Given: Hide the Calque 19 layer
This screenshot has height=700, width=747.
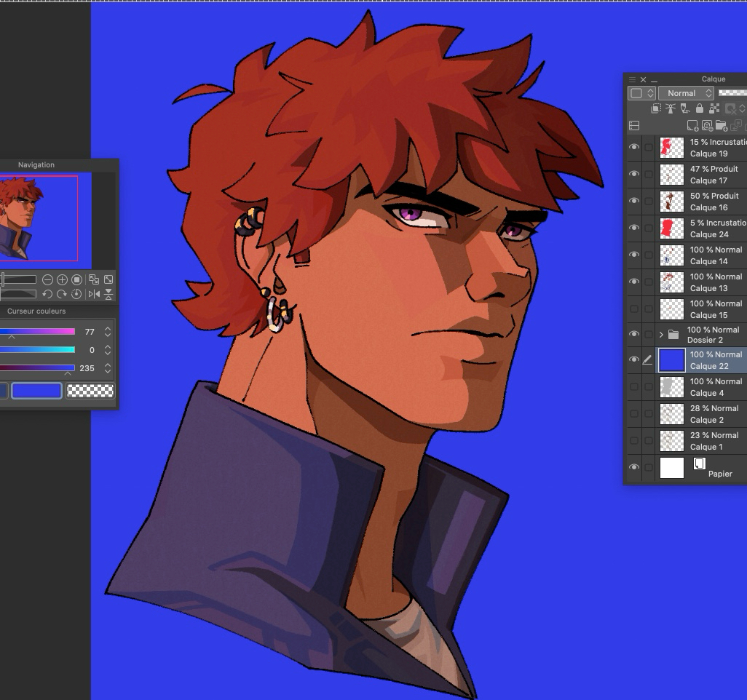Looking at the screenshot, I should click(634, 147).
